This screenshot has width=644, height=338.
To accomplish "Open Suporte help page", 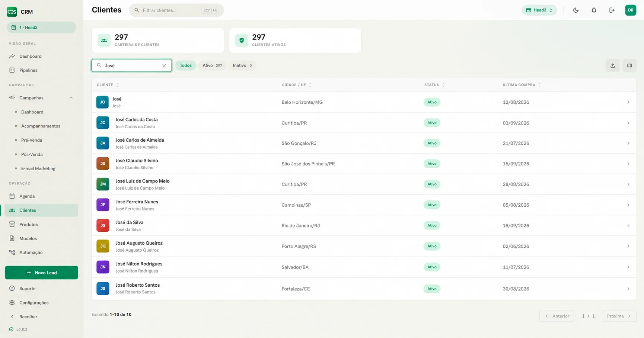I will click(x=41, y=289).
